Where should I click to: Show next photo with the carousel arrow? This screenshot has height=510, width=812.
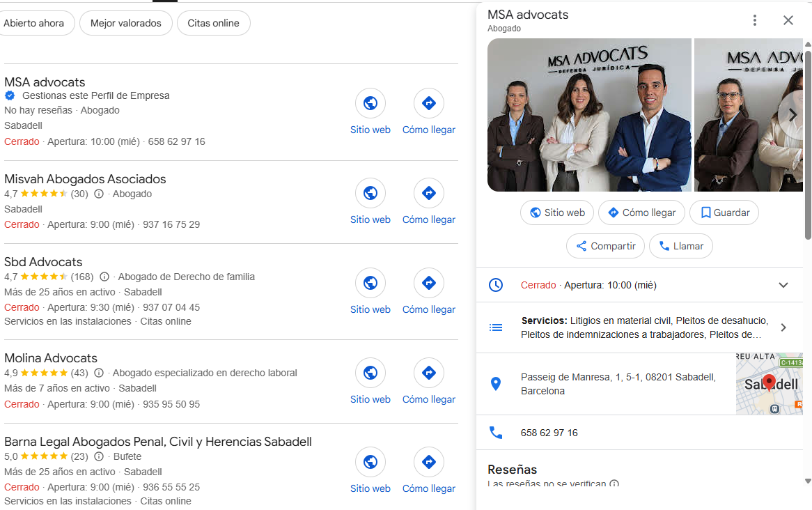point(792,114)
